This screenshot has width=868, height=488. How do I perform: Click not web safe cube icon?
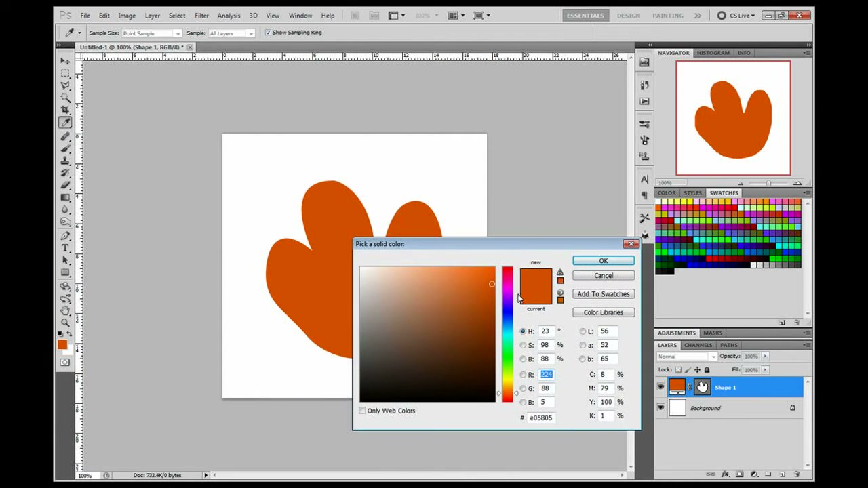point(560,292)
